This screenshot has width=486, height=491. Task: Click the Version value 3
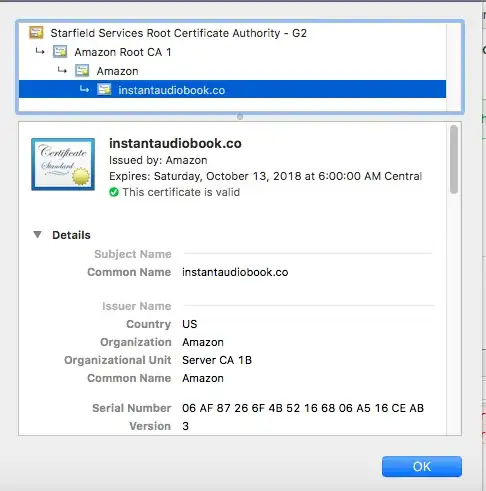pyautogui.click(x=185, y=426)
